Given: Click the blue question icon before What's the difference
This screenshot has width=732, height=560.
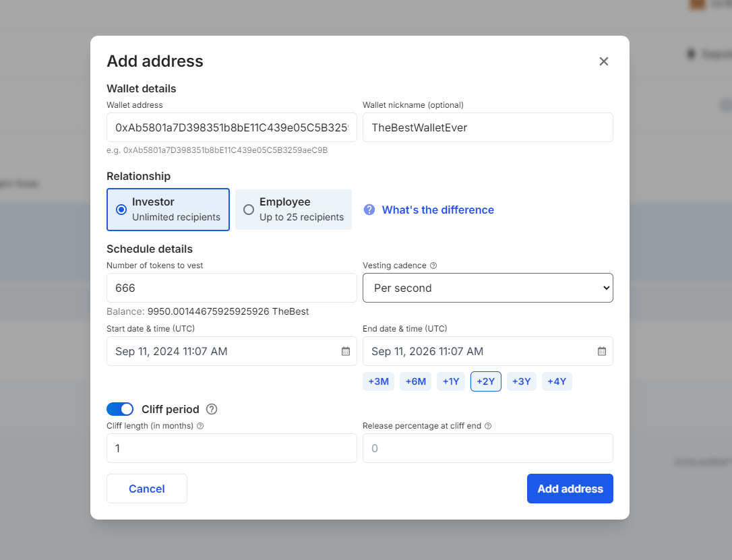Looking at the screenshot, I should 369,210.
